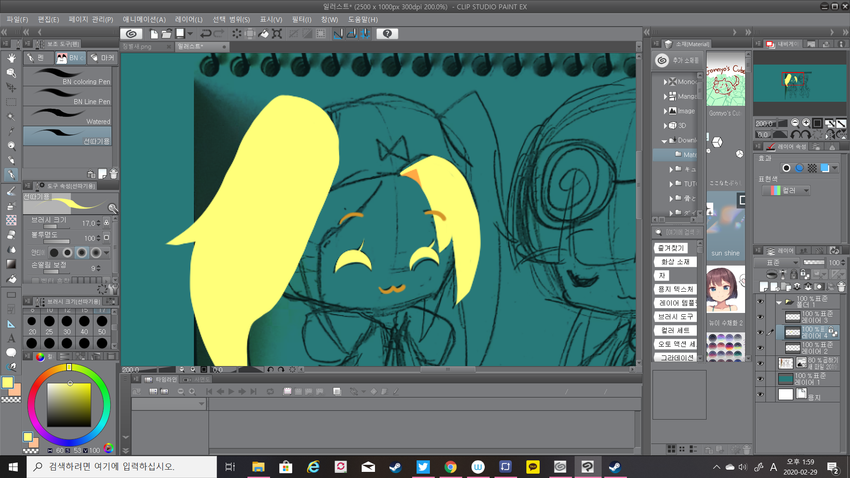Hide the 80% 곱하기 image layer

tap(760, 363)
